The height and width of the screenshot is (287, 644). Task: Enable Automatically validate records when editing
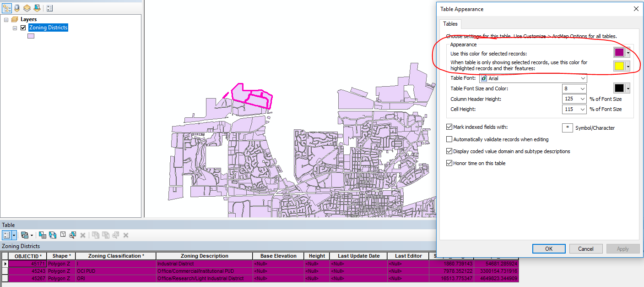click(x=449, y=139)
